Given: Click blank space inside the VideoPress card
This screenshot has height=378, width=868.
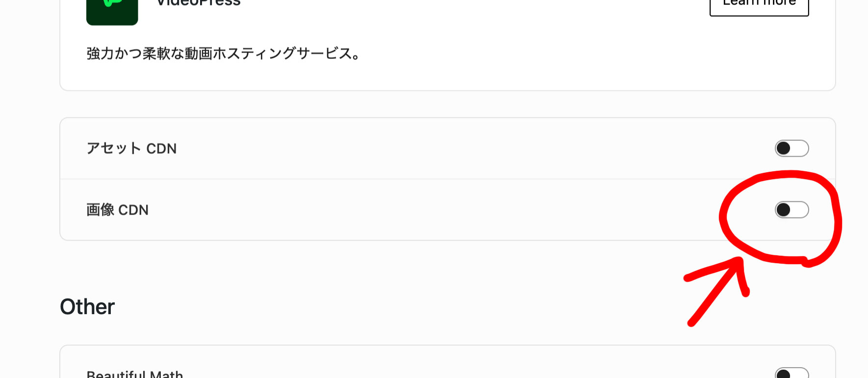Looking at the screenshot, I should 539,54.
